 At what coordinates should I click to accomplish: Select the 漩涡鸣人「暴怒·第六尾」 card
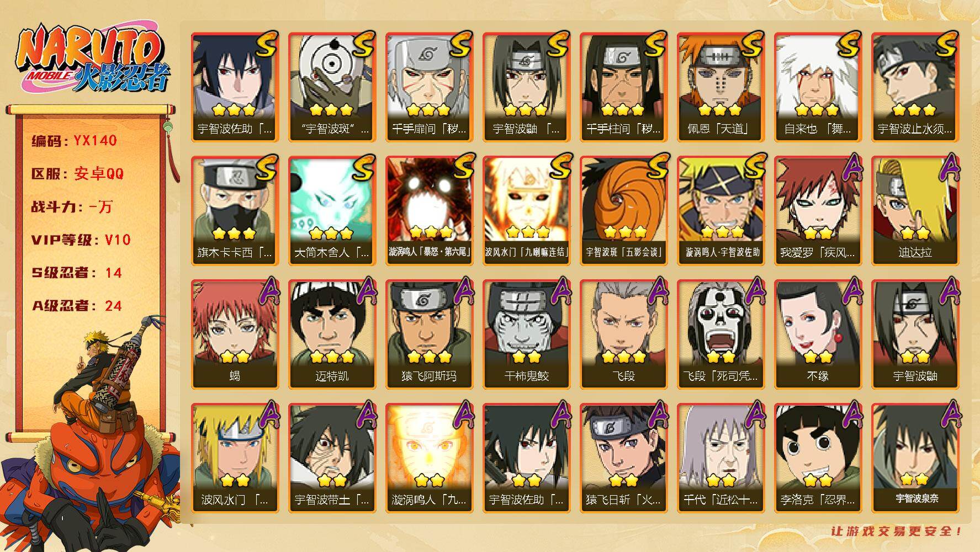(x=429, y=211)
